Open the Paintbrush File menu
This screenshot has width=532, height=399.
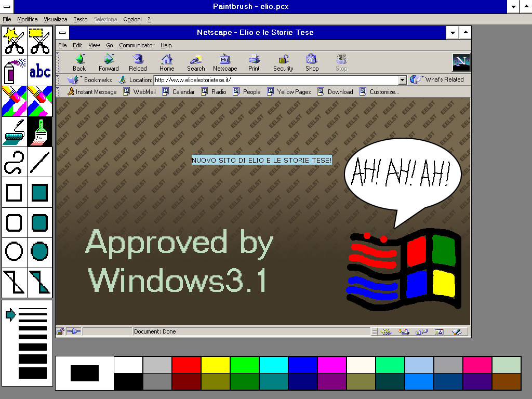pos(7,19)
